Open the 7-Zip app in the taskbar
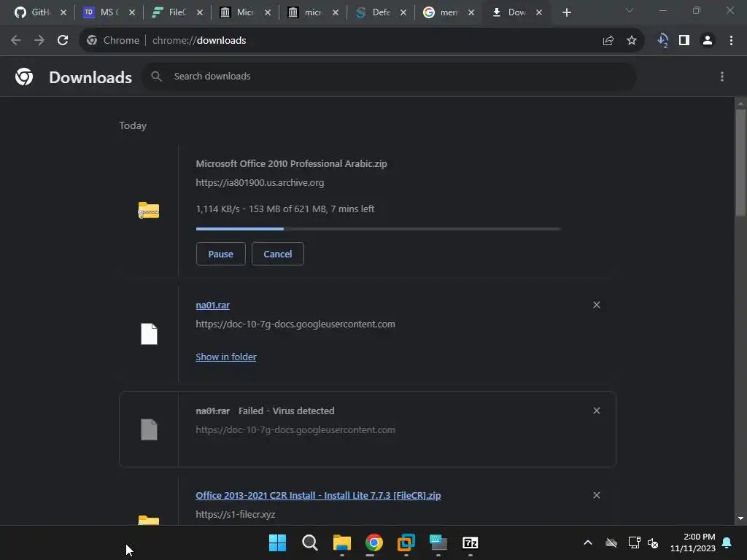 point(471,542)
